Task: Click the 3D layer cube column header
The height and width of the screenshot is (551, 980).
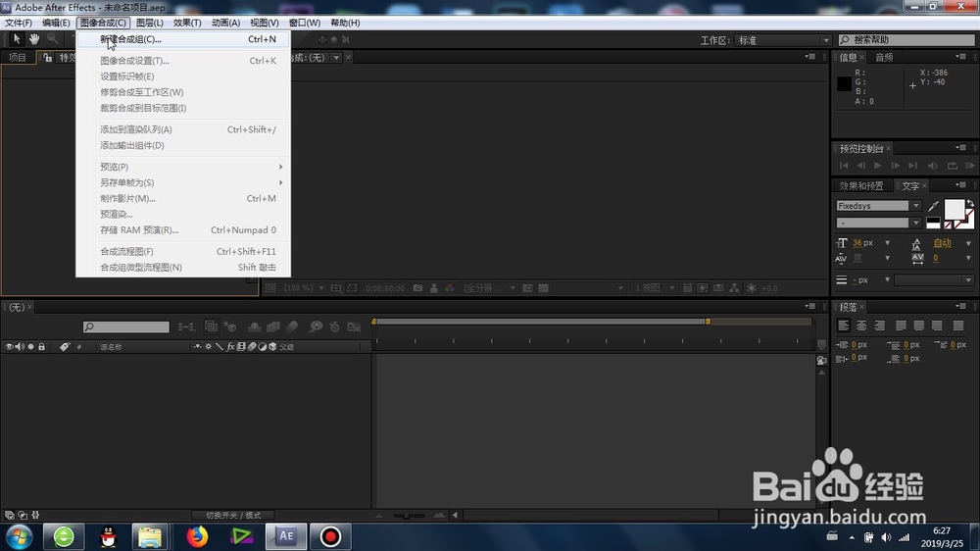Action: click(272, 346)
